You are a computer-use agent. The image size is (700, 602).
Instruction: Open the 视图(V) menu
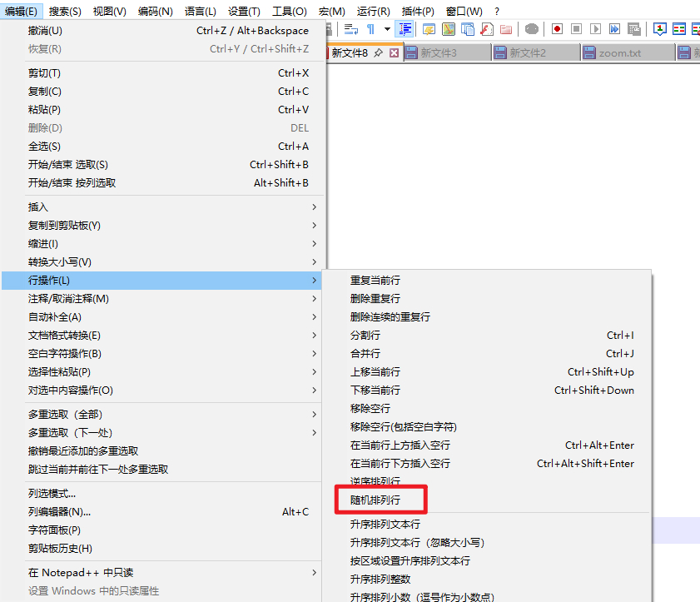109,12
